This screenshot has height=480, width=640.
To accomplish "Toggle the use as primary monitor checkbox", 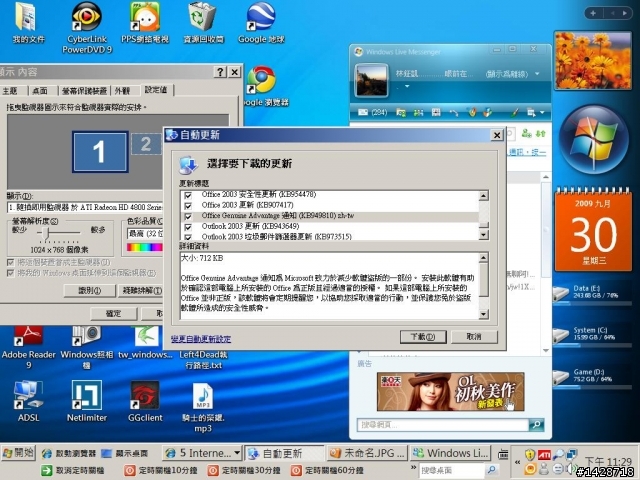I will pyautogui.click(x=11, y=262).
